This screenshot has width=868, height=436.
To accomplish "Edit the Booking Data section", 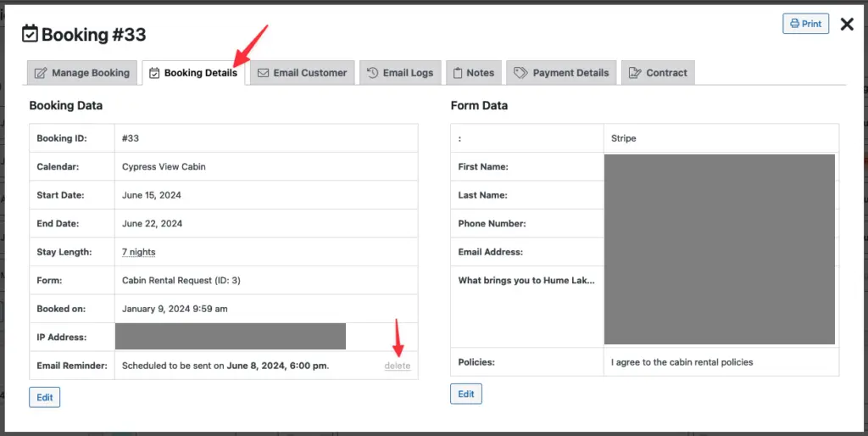I will click(x=45, y=397).
